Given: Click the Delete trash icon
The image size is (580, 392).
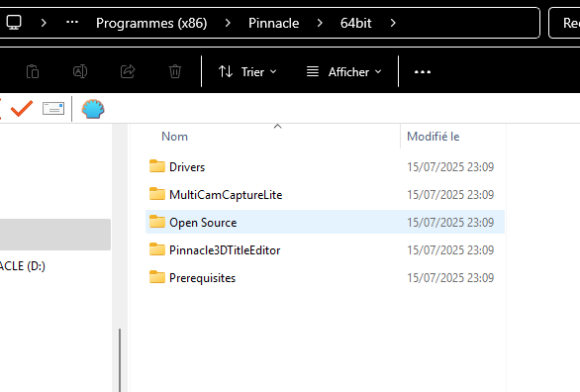Looking at the screenshot, I should (x=175, y=71).
